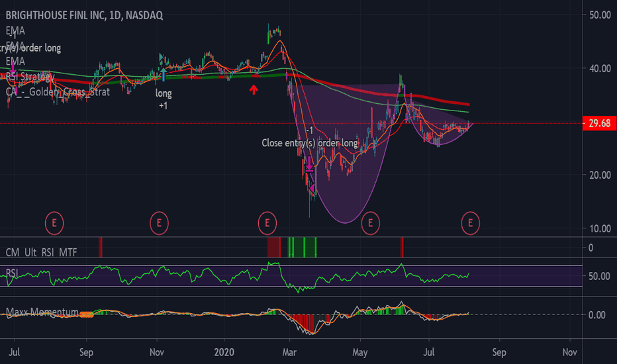Click the momentum 0.00 scale label

(x=597, y=315)
